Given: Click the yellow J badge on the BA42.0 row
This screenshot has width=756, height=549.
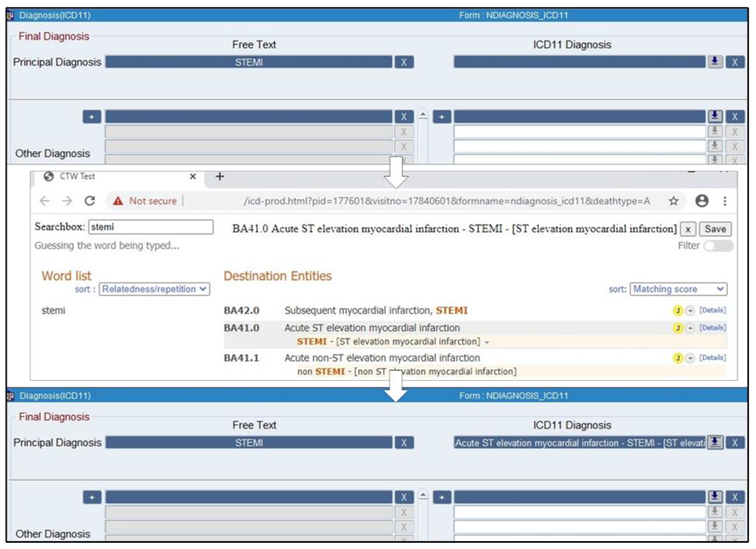Looking at the screenshot, I should [678, 311].
